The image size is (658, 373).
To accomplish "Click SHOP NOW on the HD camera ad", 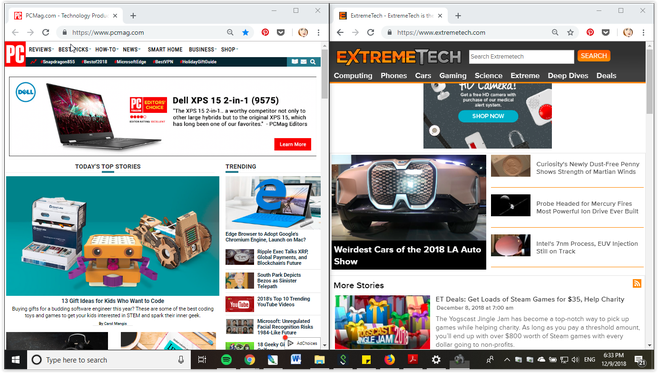I will (488, 116).
